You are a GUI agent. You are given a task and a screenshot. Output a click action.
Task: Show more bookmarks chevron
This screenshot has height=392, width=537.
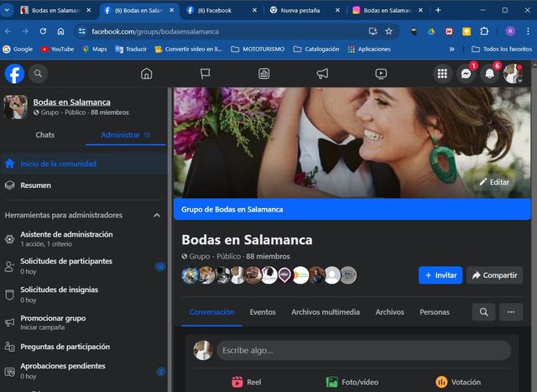451,49
